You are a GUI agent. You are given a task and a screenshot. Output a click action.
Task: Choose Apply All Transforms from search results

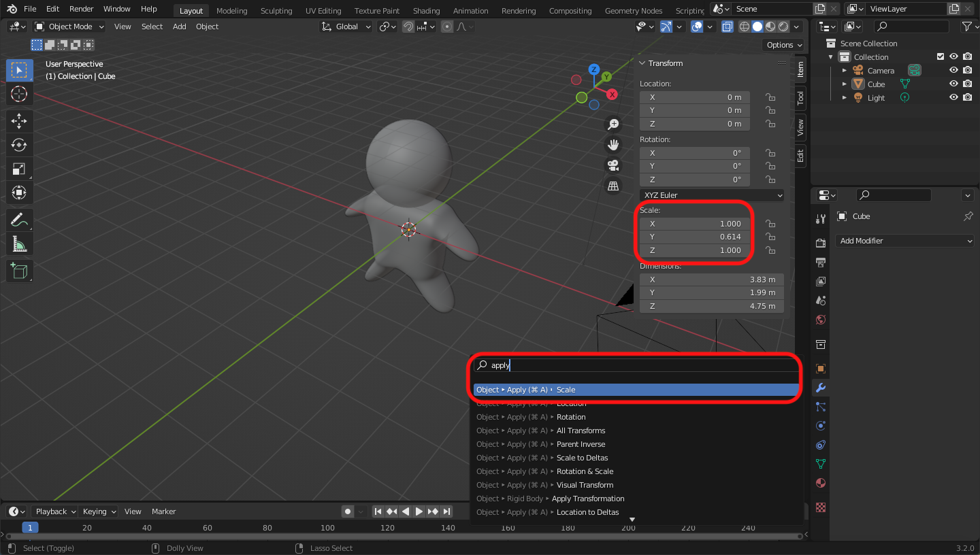(636, 431)
